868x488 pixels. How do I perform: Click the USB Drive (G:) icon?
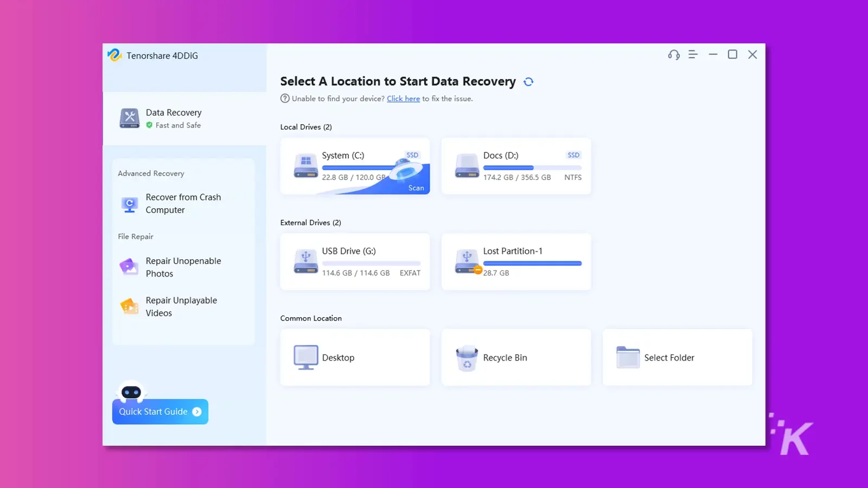click(x=306, y=262)
